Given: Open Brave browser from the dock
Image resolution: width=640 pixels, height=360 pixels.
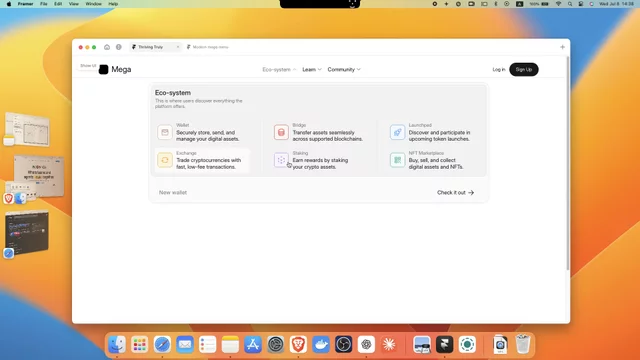Looking at the screenshot, I should [x=298, y=344].
